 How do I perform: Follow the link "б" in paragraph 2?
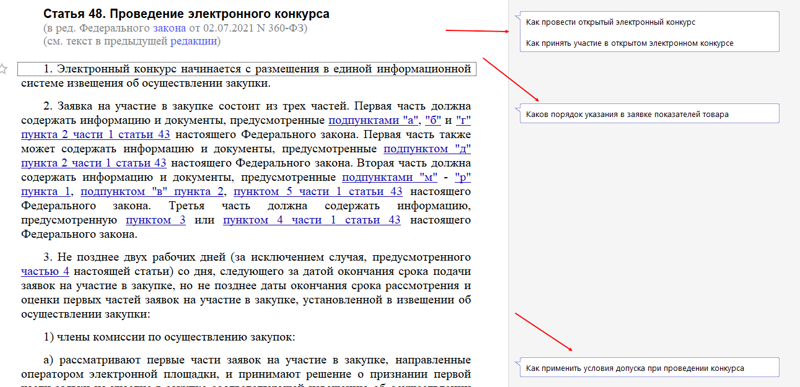433,121
